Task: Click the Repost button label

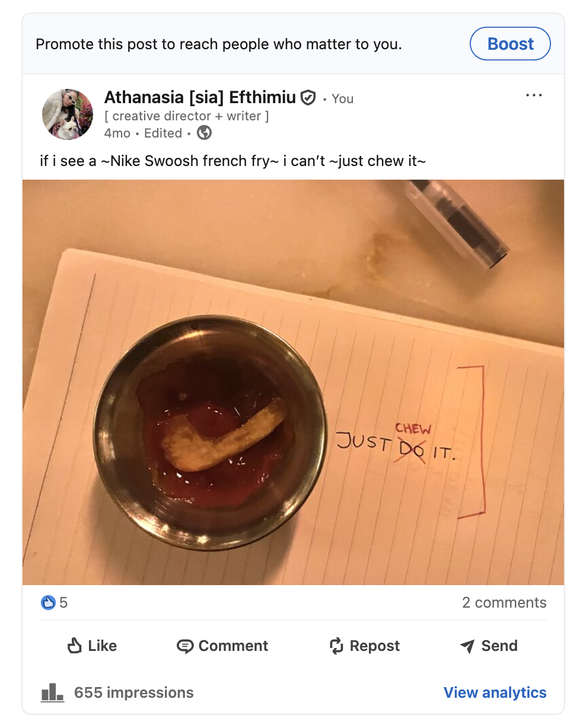Action: (x=375, y=646)
